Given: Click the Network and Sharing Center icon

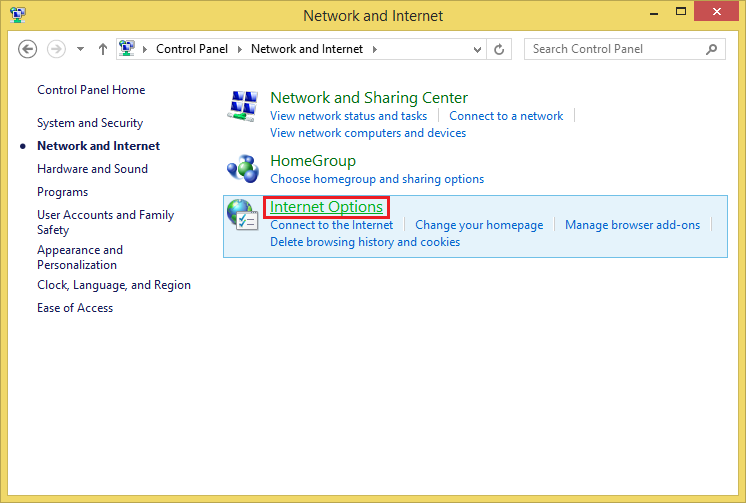Looking at the screenshot, I should click(243, 106).
